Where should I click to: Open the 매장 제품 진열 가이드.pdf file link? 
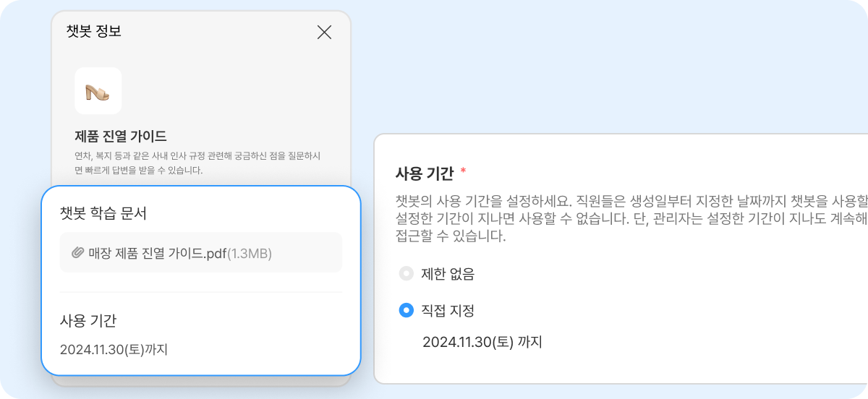click(158, 253)
